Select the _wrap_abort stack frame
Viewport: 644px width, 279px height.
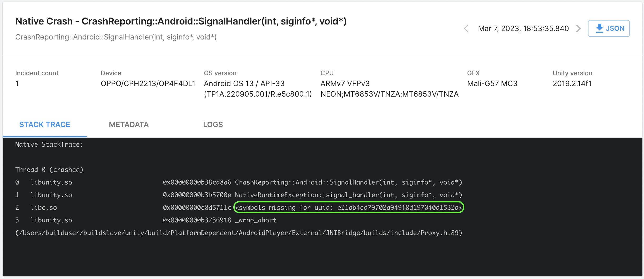(x=256, y=220)
